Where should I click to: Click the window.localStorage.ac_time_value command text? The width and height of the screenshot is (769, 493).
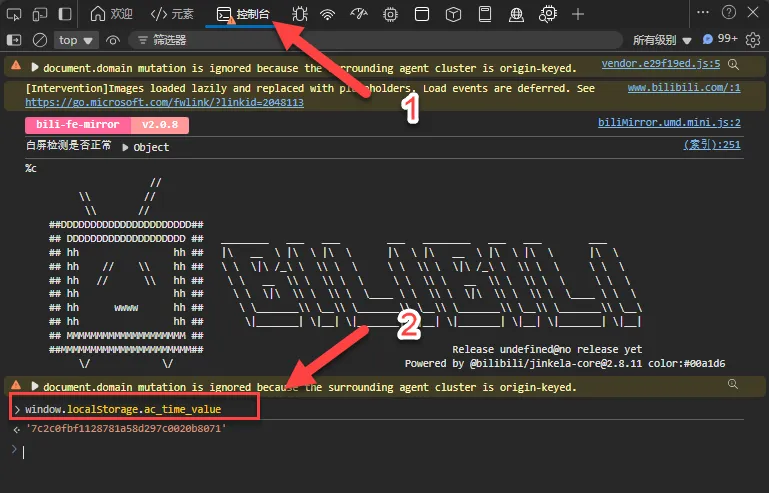(x=123, y=409)
